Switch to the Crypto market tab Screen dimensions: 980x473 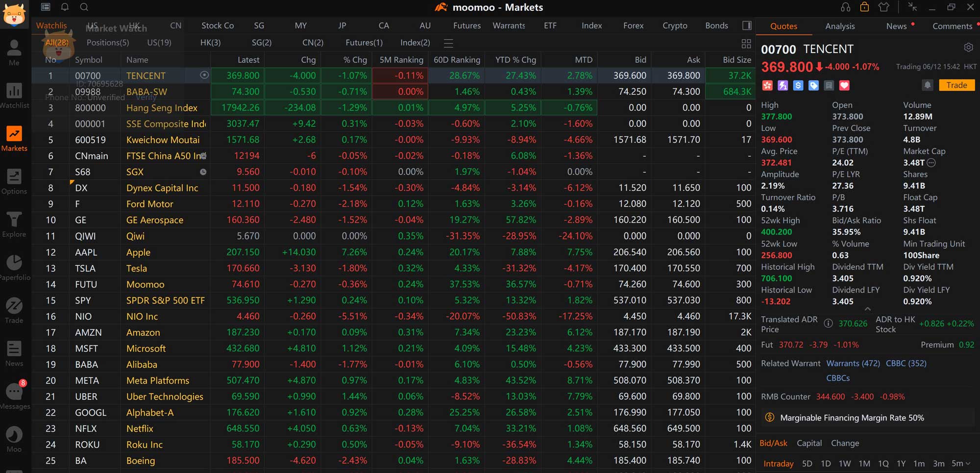[x=675, y=25]
